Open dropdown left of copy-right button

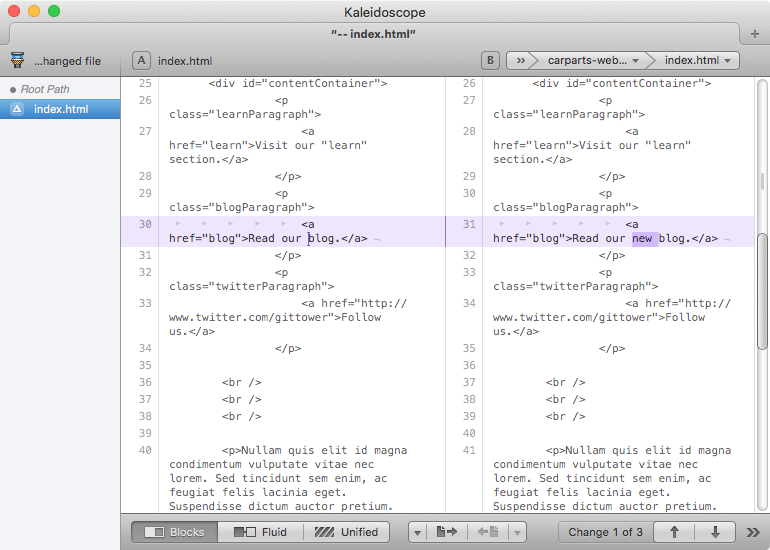(x=418, y=532)
